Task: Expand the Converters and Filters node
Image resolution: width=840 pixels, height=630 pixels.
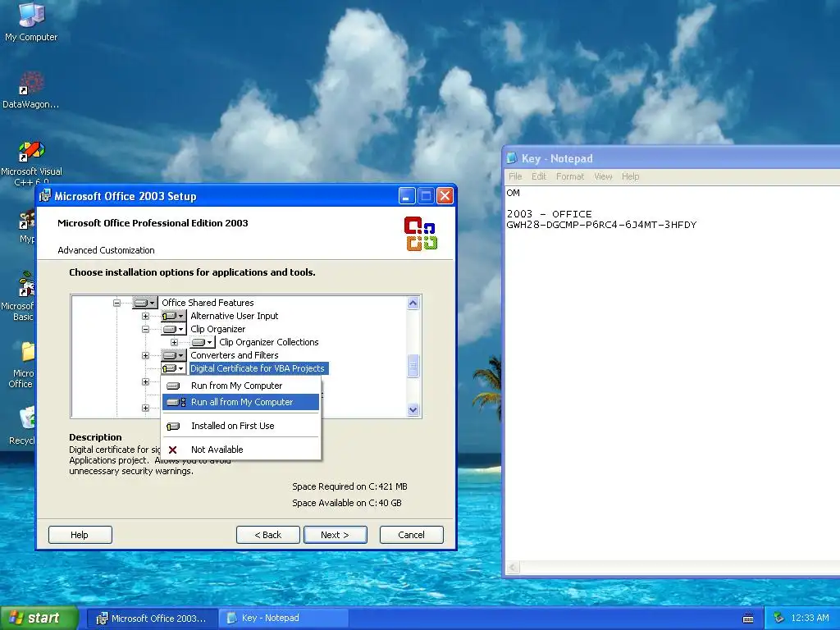Action: 145,355
